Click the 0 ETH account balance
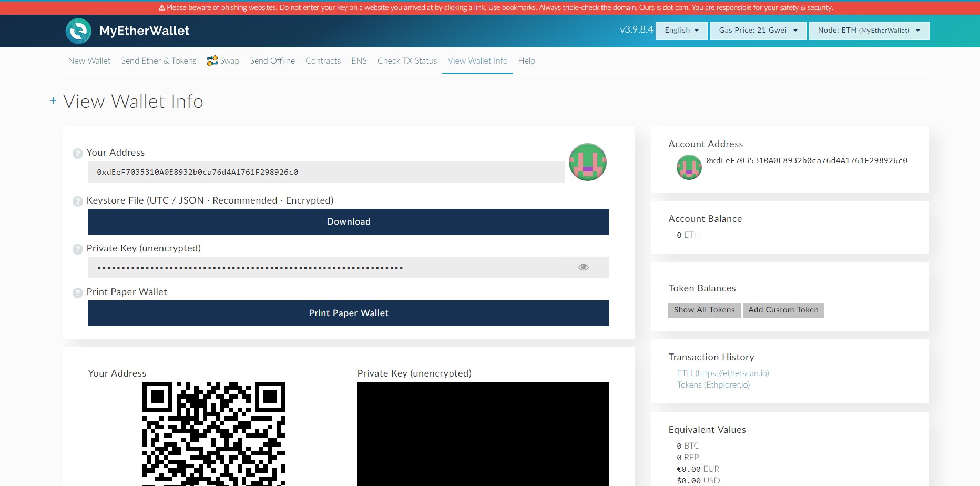This screenshot has height=486, width=980. pos(688,235)
